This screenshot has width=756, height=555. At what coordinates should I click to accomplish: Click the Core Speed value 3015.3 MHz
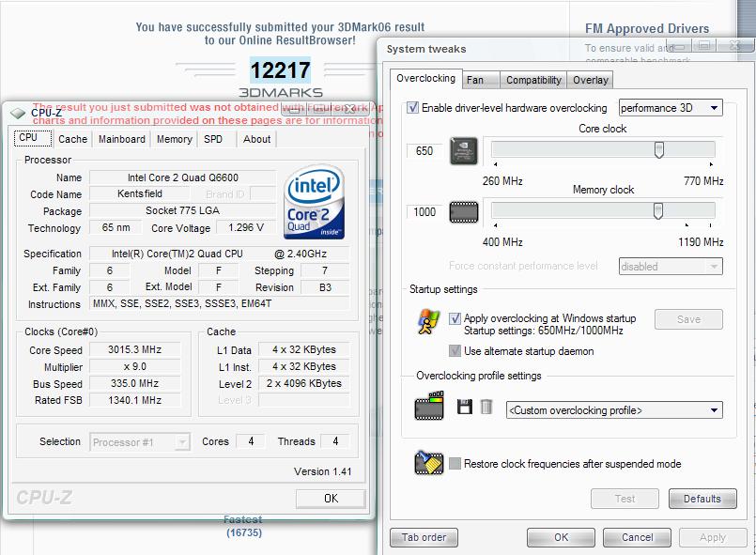[135, 349]
